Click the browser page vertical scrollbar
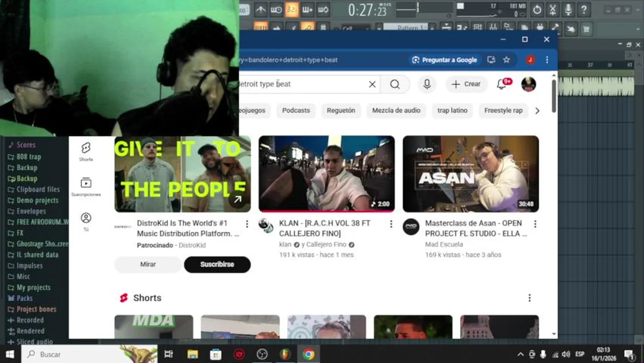 tap(554, 96)
